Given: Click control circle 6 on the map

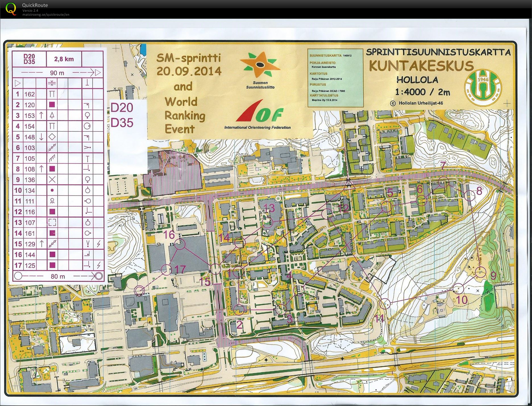Looking at the screenshot, I should click(422, 201).
